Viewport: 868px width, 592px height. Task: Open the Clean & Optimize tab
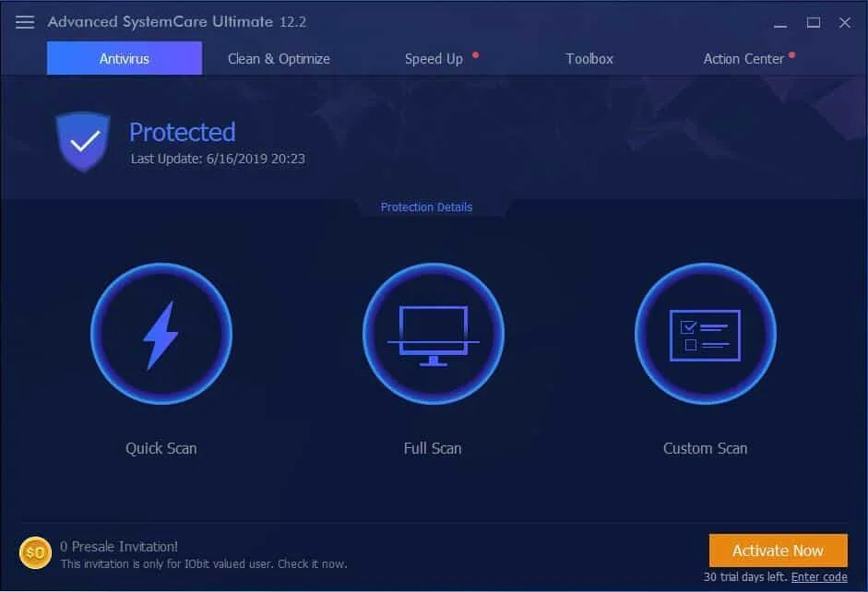pos(279,59)
